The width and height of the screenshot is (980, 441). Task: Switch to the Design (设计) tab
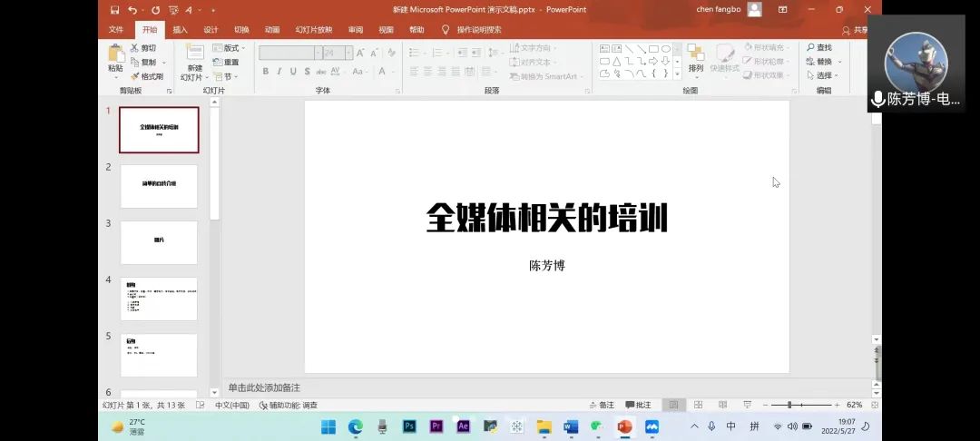pos(211,29)
